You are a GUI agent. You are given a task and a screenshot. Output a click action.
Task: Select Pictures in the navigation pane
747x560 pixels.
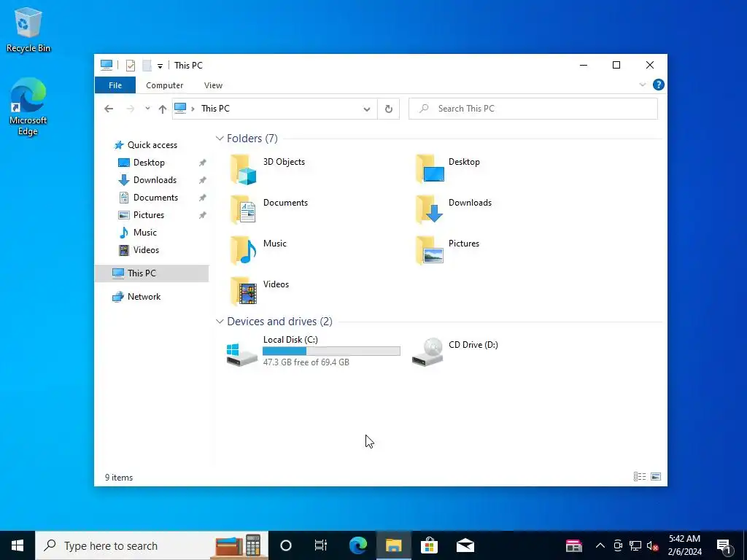[141, 215]
